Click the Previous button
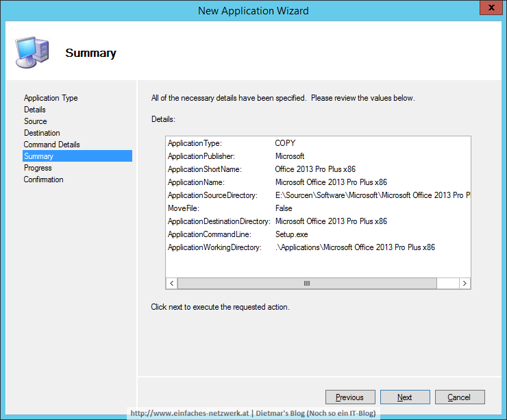 pos(350,397)
